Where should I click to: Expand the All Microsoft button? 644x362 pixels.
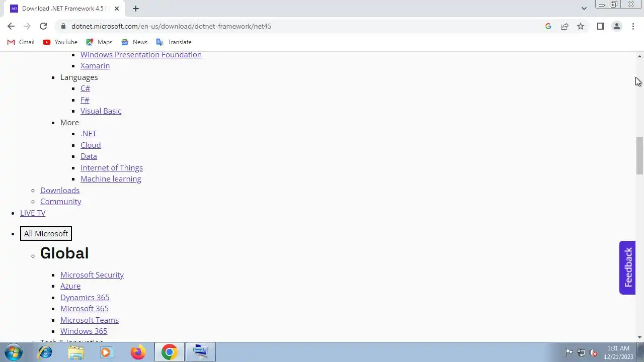tap(46, 233)
